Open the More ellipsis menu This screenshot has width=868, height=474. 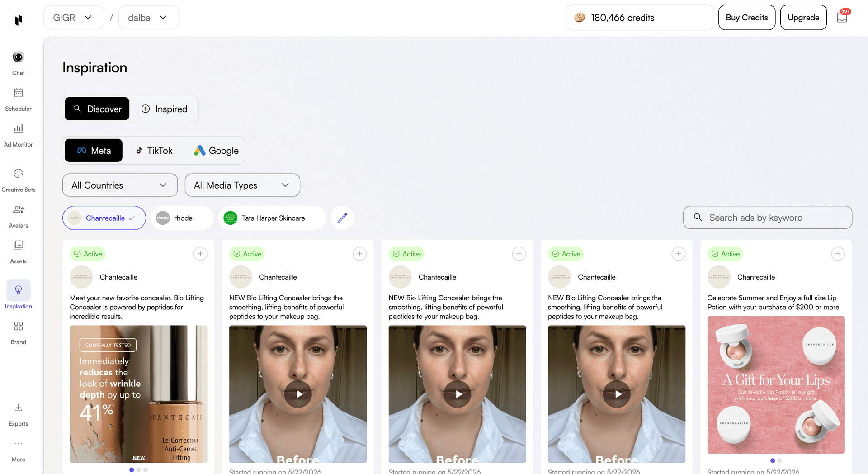pyautogui.click(x=18, y=443)
